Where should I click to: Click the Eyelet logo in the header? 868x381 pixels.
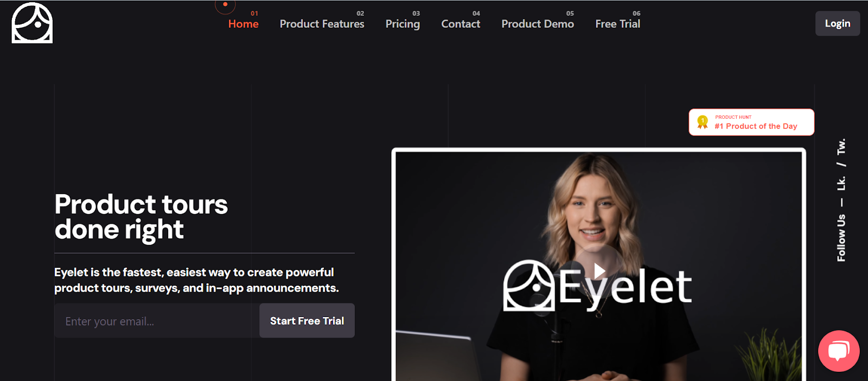click(x=32, y=22)
